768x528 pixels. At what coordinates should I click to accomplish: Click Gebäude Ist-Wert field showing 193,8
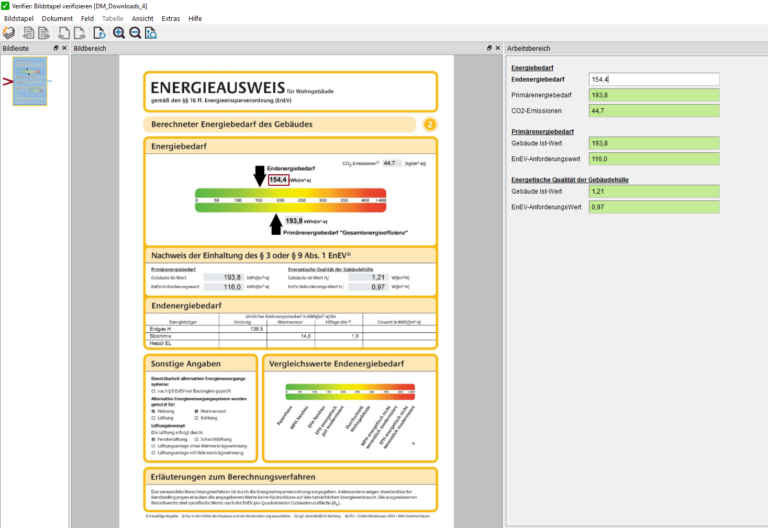pyautogui.click(x=654, y=144)
